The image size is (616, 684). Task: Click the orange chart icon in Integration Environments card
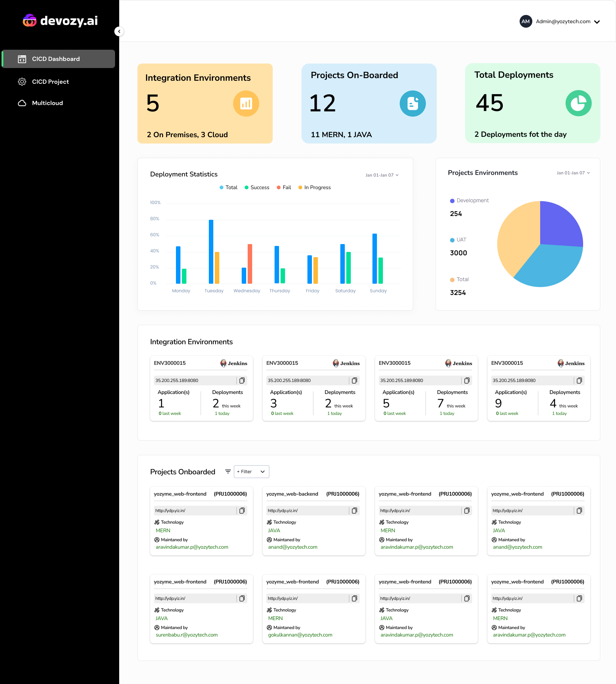coord(246,104)
